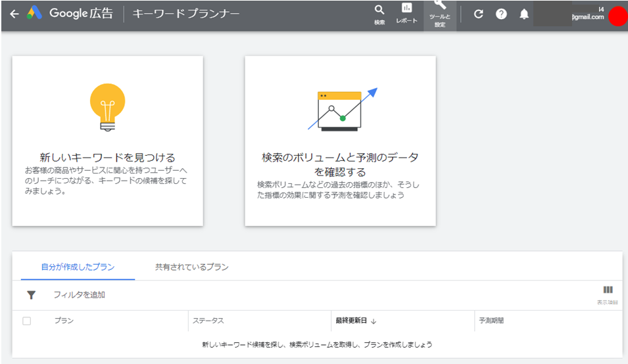Open the help question mark icon
Screen dimensions: 628x364
[x=501, y=14]
